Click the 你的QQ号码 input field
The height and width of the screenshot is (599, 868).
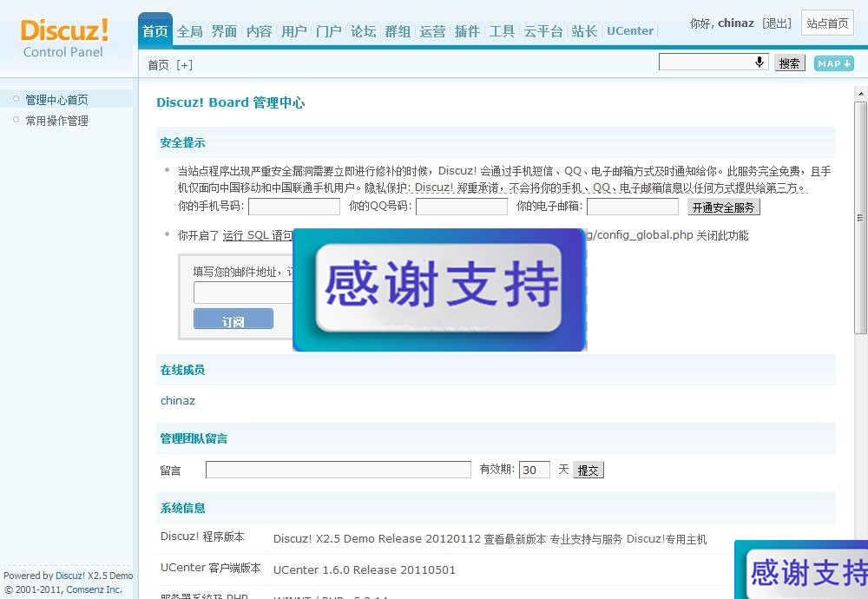pyautogui.click(x=462, y=207)
